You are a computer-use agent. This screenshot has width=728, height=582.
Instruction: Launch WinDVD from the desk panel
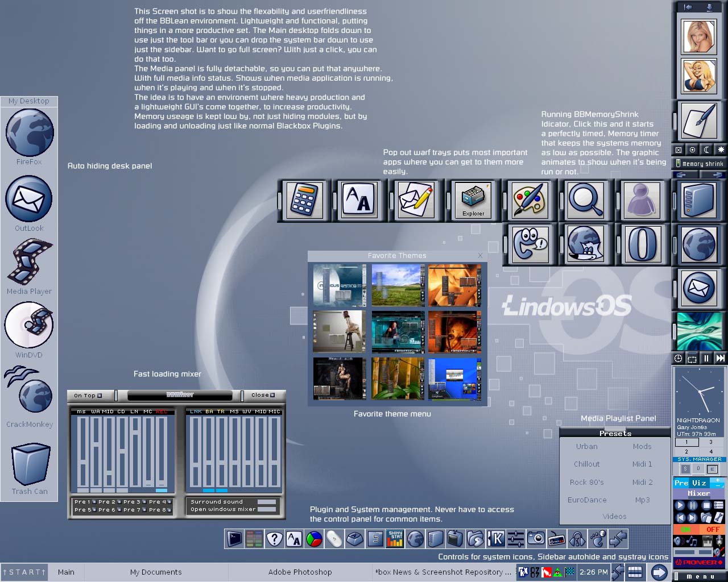[29, 325]
